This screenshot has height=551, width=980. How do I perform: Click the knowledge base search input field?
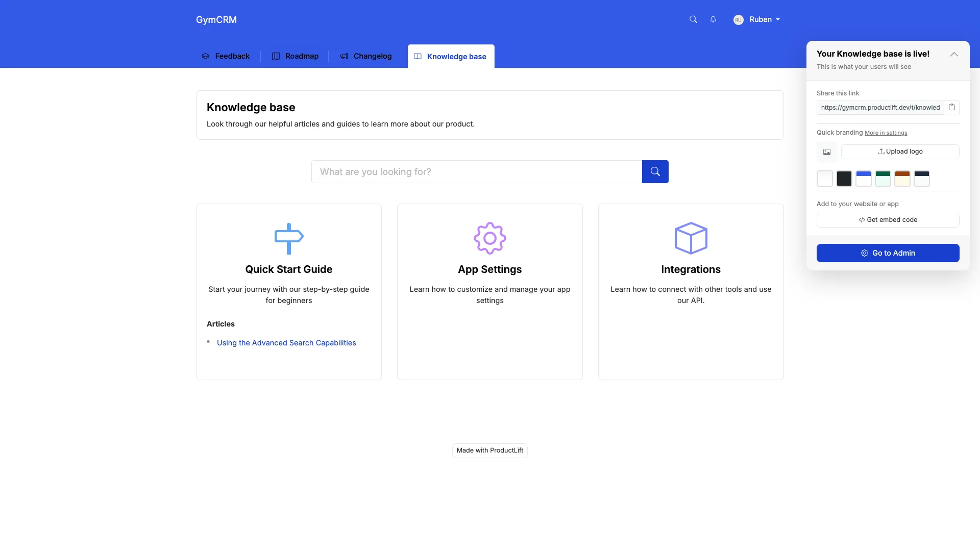[476, 171]
